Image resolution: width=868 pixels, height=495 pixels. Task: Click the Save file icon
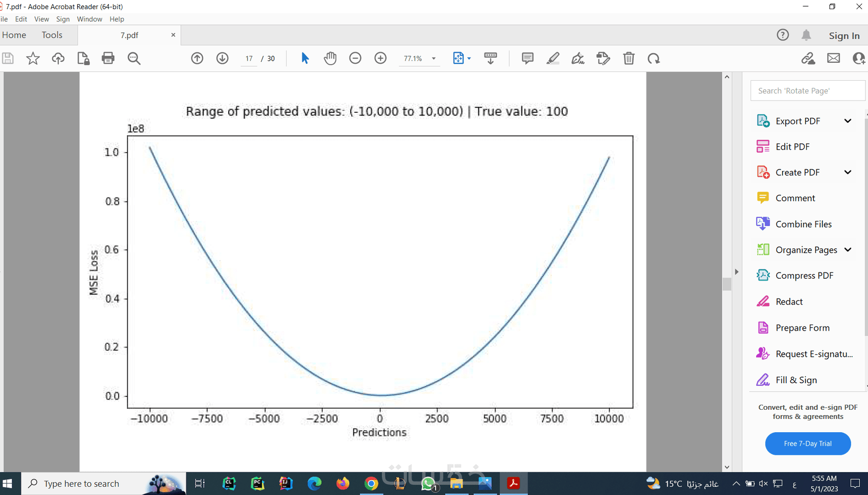(8, 58)
